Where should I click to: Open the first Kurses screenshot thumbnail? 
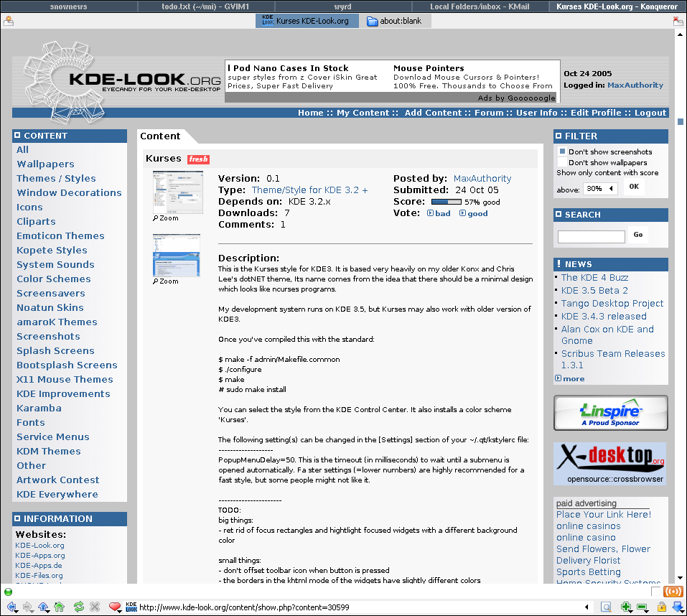(x=178, y=192)
